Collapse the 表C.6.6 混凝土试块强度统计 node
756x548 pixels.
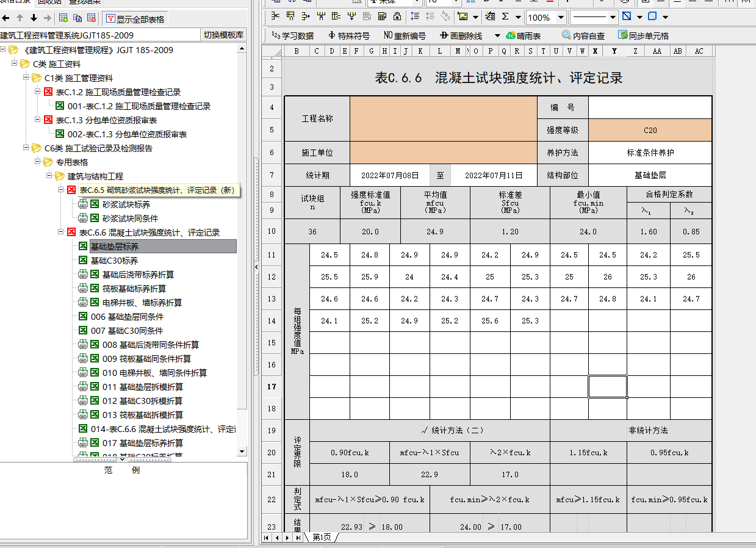[x=62, y=233]
